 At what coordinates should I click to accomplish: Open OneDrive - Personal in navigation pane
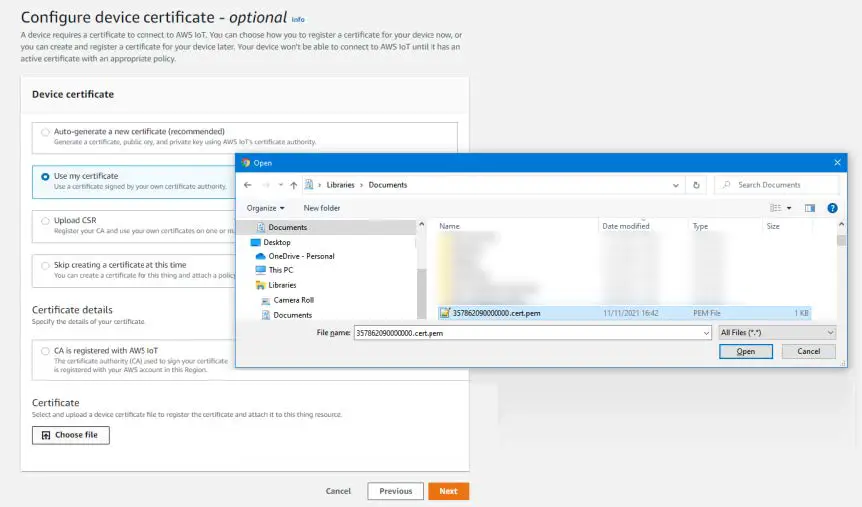point(301,256)
